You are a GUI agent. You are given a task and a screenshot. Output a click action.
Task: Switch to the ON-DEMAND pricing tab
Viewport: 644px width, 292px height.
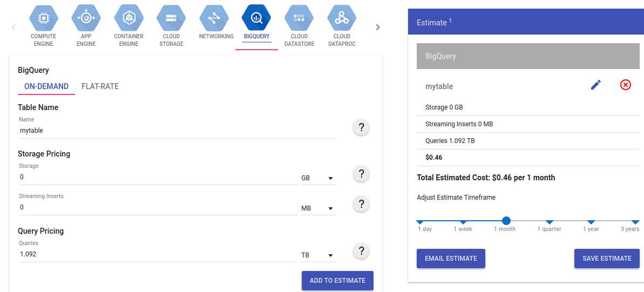[46, 86]
